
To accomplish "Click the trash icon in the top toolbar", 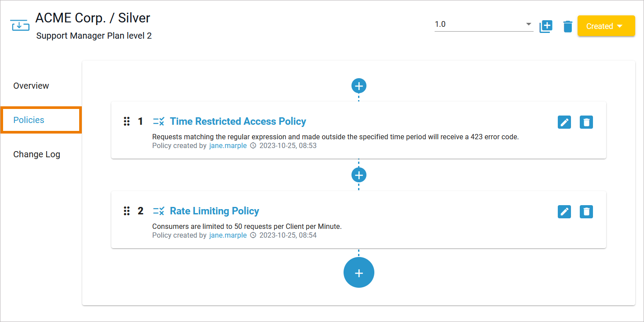I will tap(567, 26).
